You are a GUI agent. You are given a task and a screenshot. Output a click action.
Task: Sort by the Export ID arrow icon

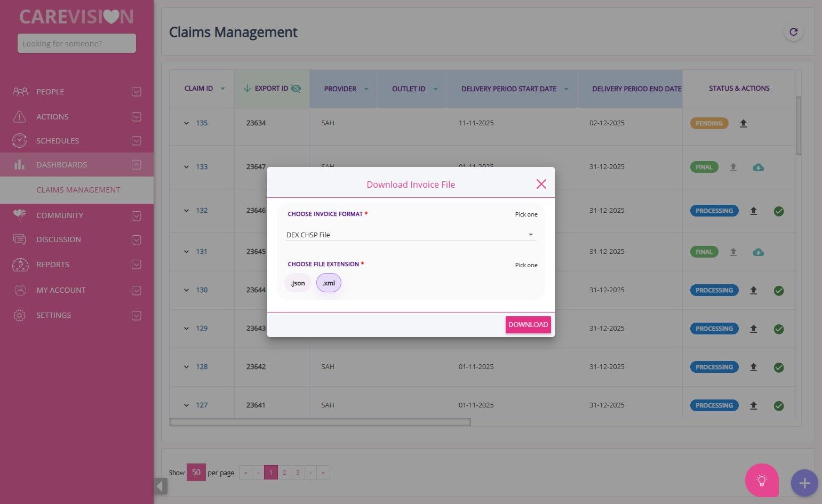click(247, 89)
